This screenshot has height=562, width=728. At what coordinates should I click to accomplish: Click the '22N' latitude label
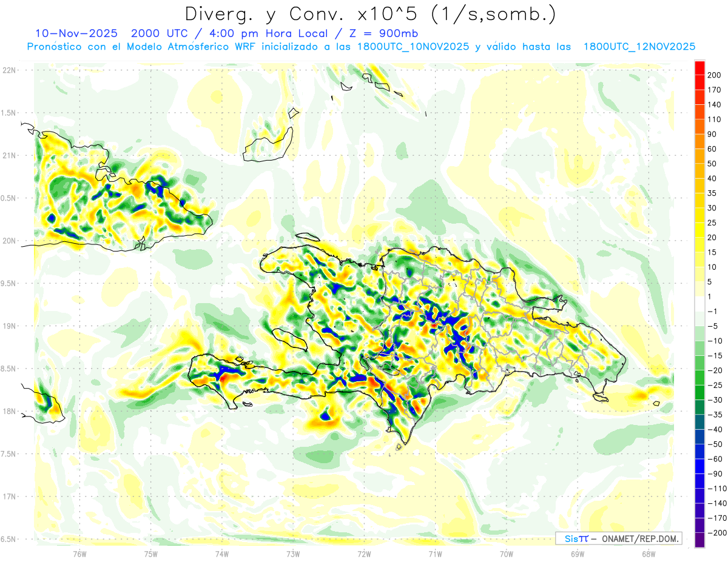coord(8,70)
